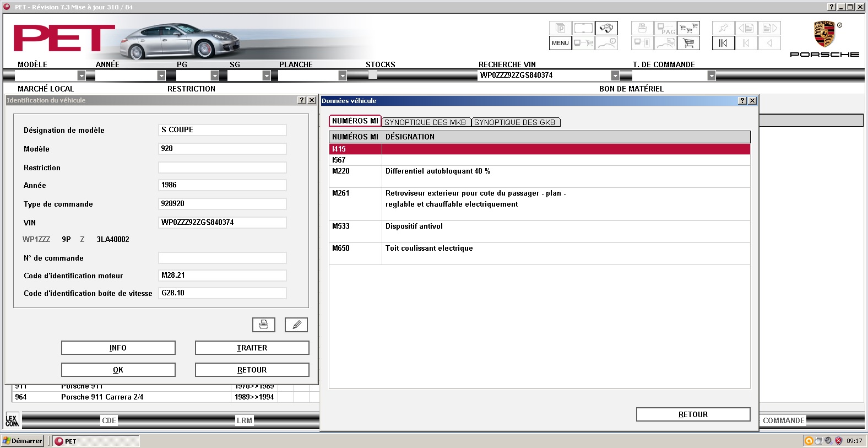Select M220 Differentiel autobloquant row
This screenshot has width=868, height=448.
point(540,176)
